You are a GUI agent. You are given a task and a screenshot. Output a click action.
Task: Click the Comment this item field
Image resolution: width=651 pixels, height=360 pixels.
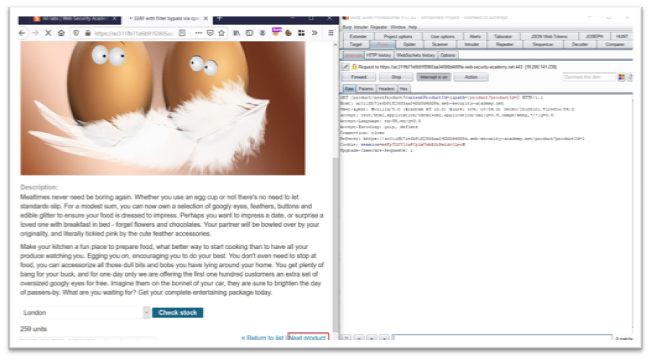pos(589,77)
